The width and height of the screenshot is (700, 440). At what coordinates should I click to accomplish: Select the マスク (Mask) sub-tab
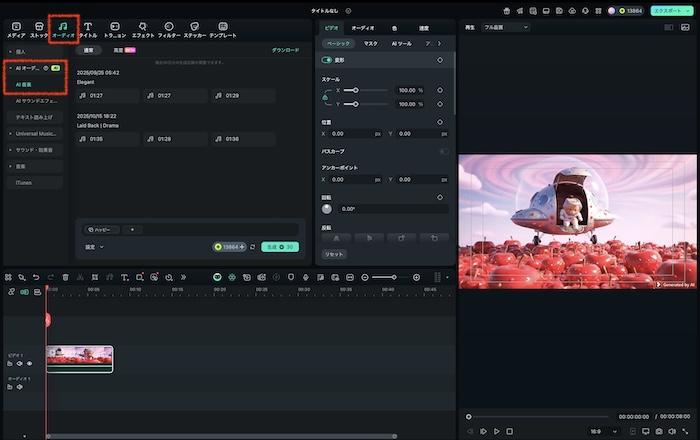[x=370, y=44]
